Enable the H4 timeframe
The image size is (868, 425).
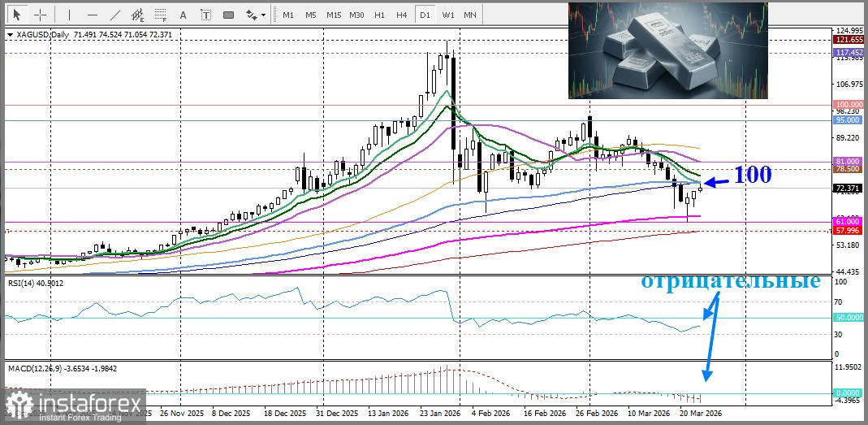coord(402,15)
